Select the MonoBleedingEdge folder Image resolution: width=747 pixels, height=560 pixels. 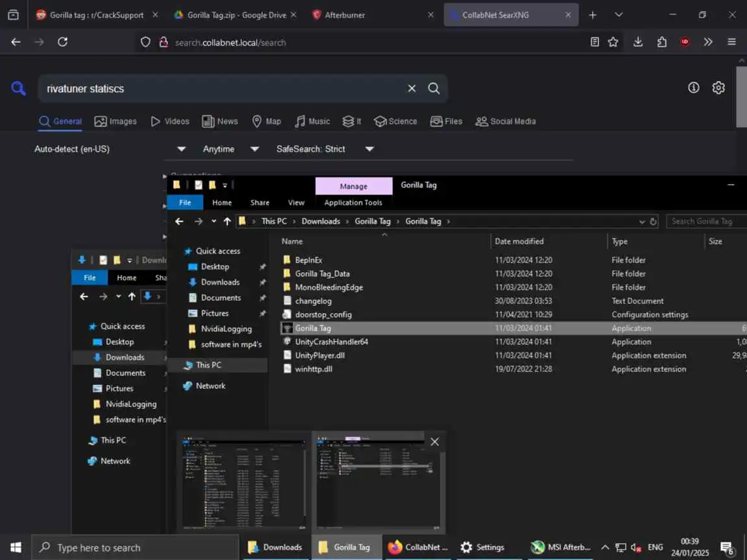(x=329, y=288)
